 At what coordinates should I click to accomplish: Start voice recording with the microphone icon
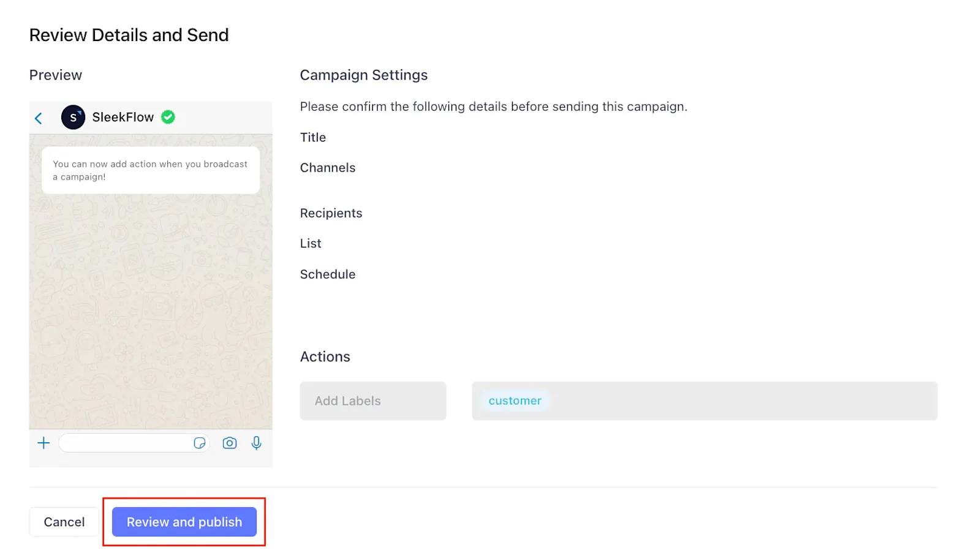(257, 443)
